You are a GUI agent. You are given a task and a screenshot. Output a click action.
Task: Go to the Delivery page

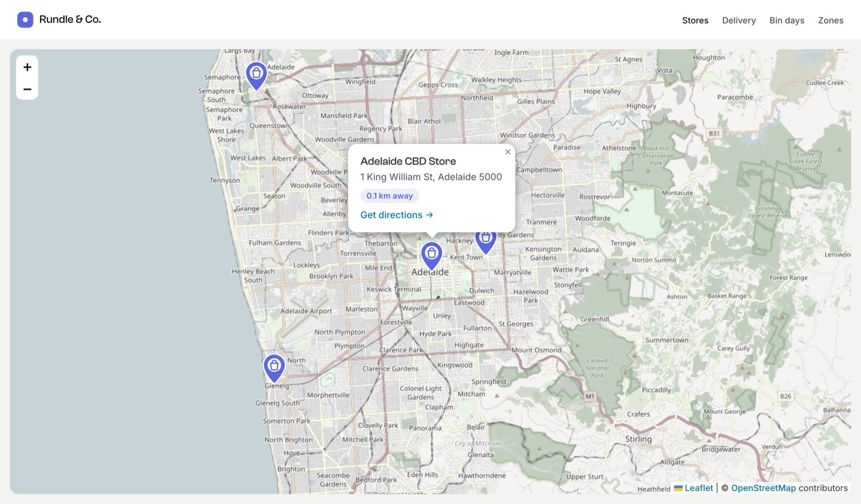739,21
